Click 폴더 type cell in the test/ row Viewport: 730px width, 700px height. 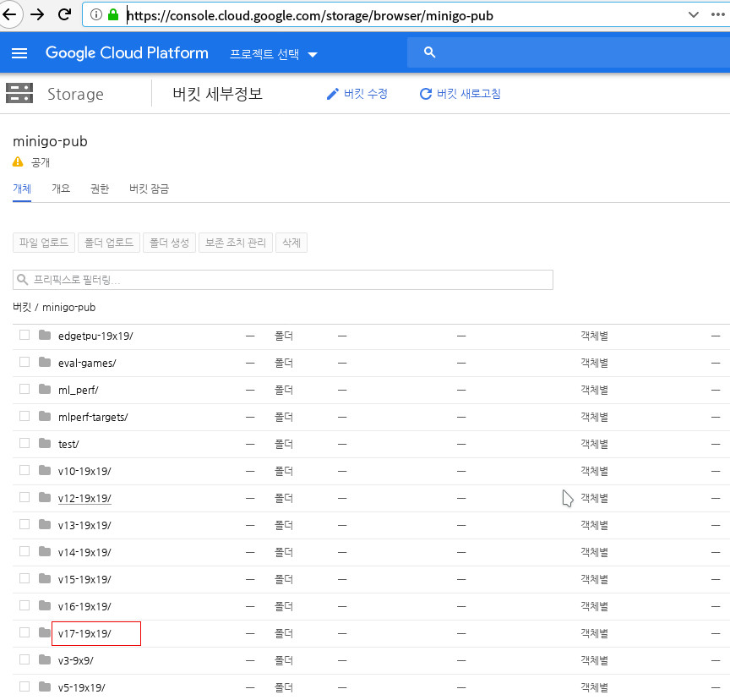pyautogui.click(x=284, y=444)
